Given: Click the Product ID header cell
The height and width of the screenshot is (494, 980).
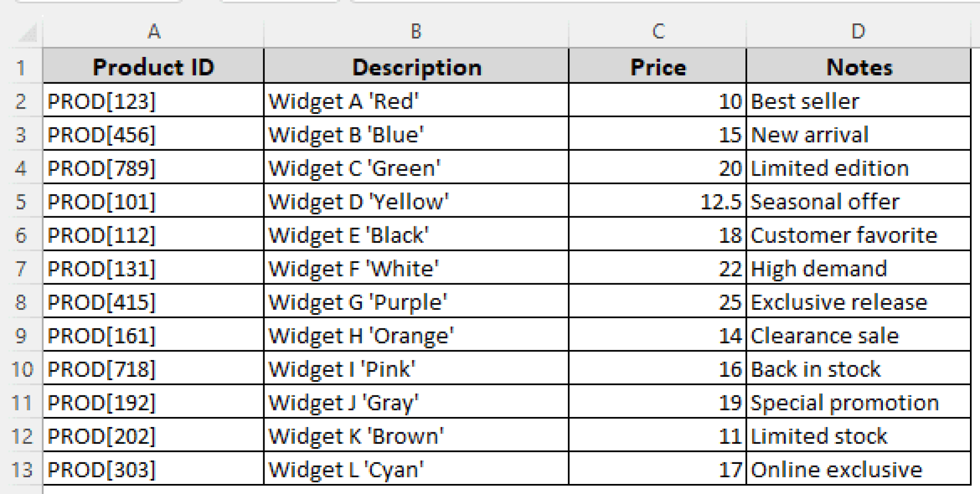Looking at the screenshot, I should (153, 67).
